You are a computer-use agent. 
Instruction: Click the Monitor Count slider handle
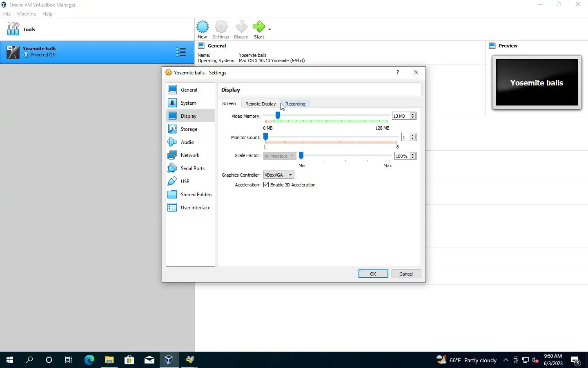point(265,137)
